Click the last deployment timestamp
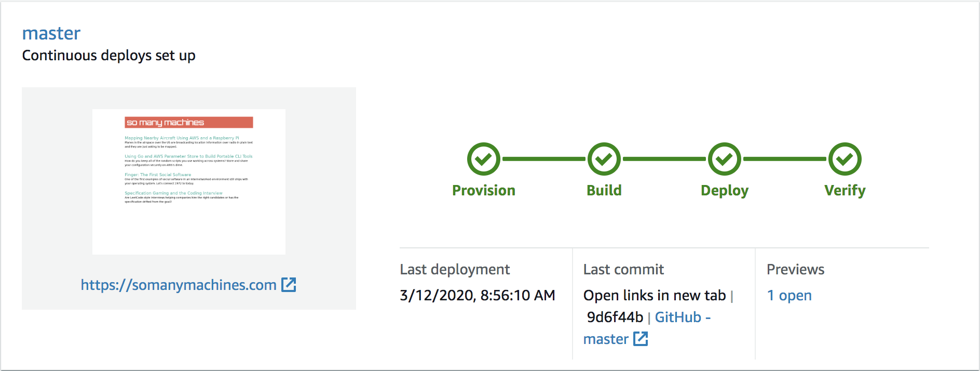 click(478, 295)
